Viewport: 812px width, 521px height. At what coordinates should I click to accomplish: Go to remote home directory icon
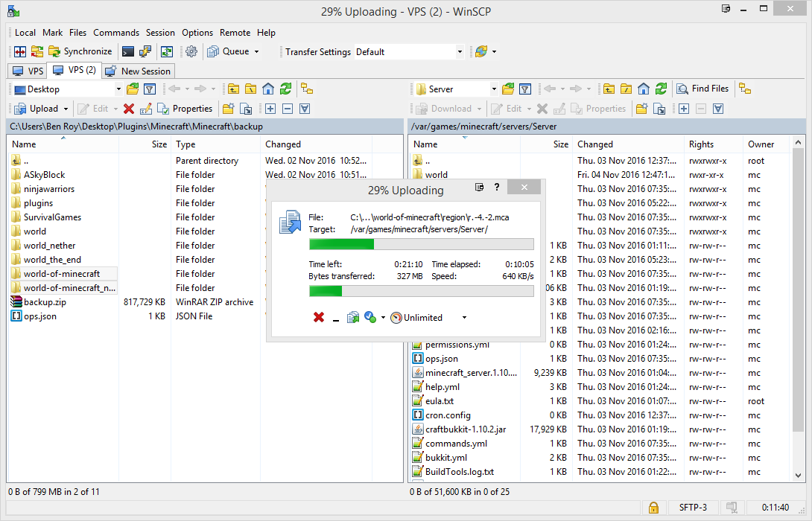(644, 89)
